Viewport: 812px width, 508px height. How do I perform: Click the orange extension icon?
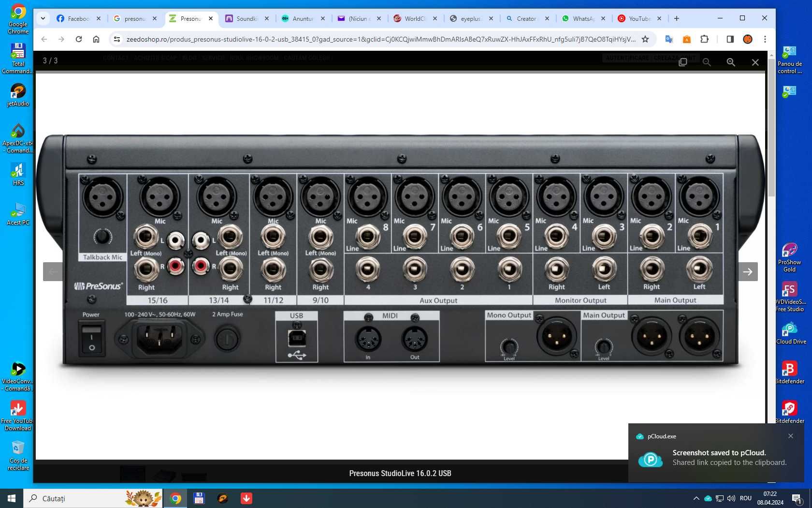(x=687, y=39)
